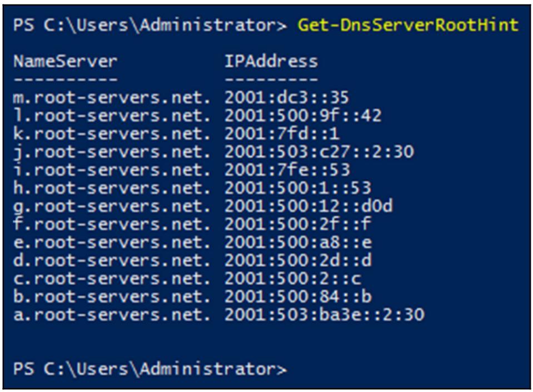
Task: Click the bottom PS C:\Users\Administrator> prompt
Action: click(x=150, y=369)
